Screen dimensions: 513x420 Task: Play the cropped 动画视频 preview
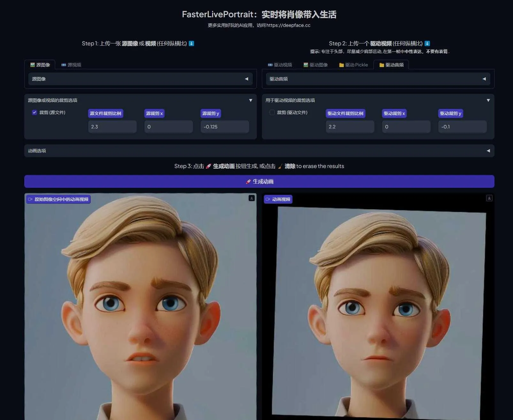point(378,307)
